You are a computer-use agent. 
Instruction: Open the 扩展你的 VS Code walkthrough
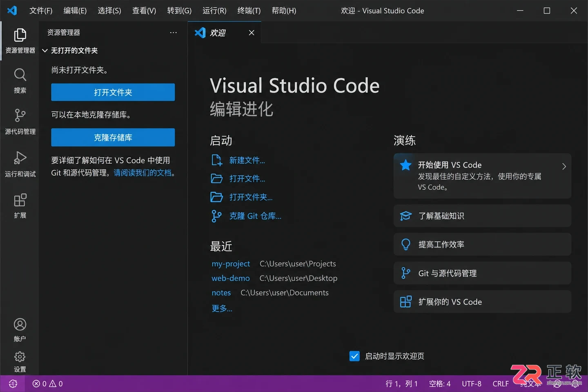tap(482, 302)
